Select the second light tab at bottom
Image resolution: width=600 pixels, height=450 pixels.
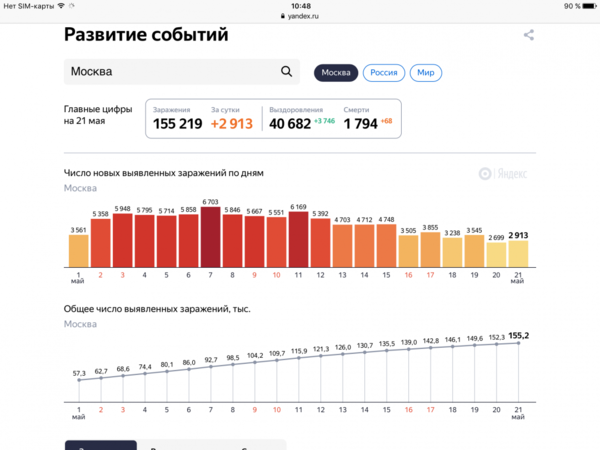[x=210, y=444]
